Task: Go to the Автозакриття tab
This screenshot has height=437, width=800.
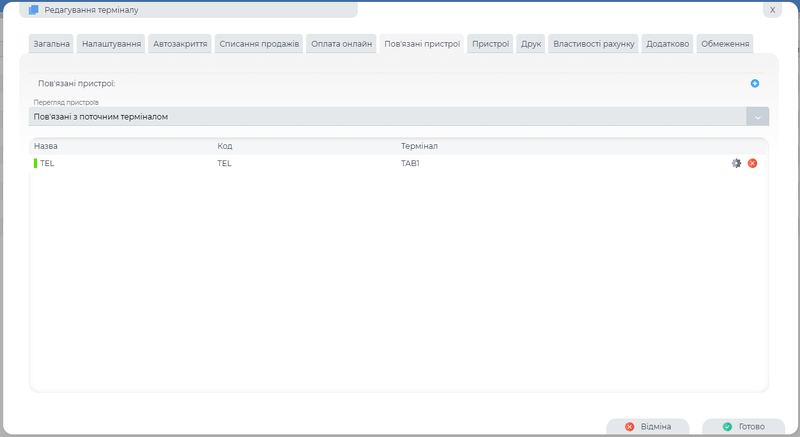Action: coord(180,44)
